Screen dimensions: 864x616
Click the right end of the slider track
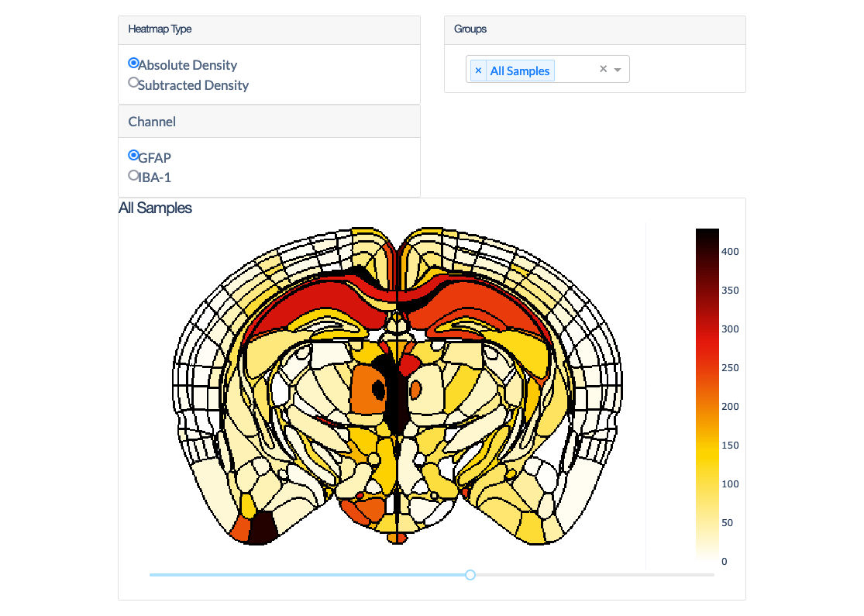click(709, 574)
